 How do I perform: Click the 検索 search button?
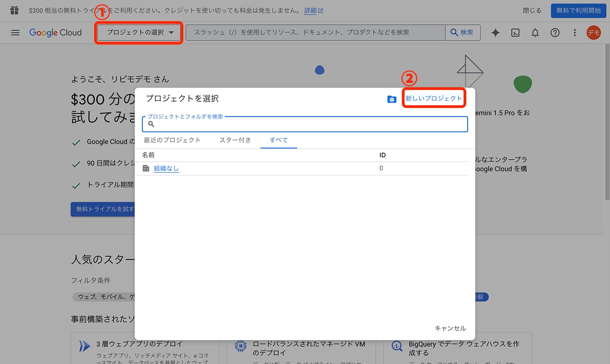tap(463, 32)
